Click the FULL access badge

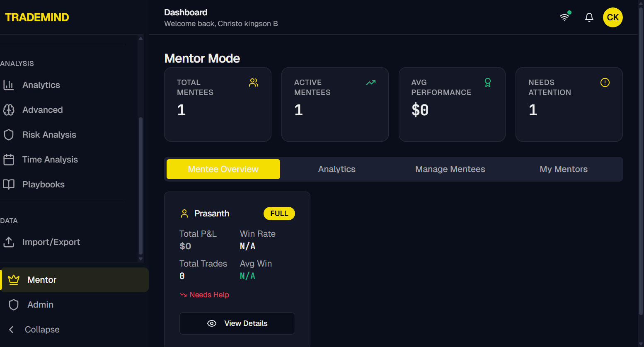tap(279, 214)
